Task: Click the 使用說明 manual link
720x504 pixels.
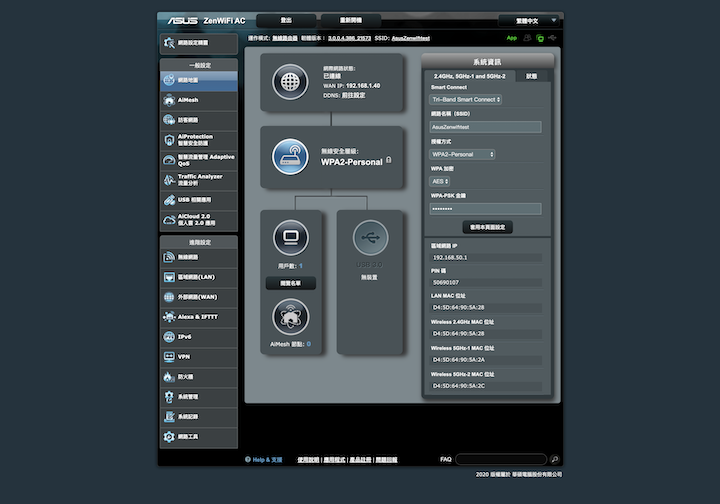Action: tap(308, 459)
